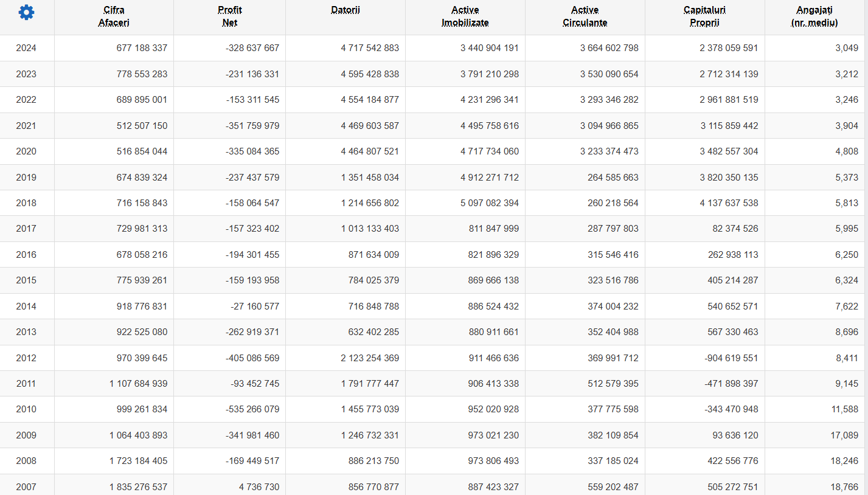Select the 2011 year row label
This screenshot has height=495, width=868.
[26, 384]
